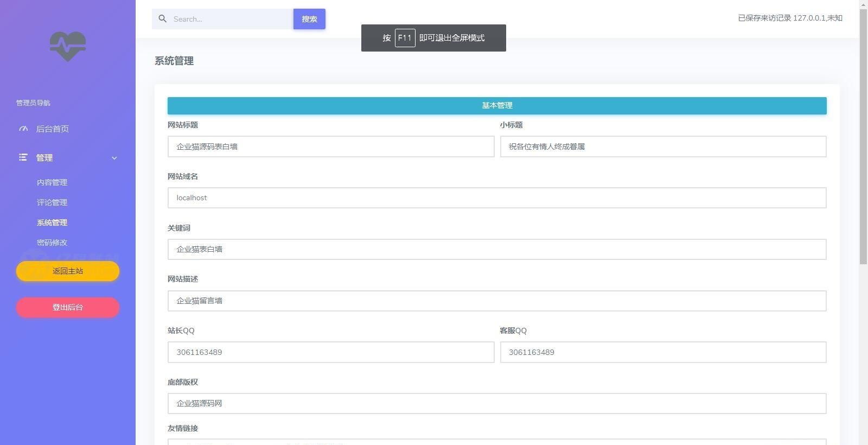Click the 网站标题 input field
Screen dimensions: 868x445
point(331,147)
